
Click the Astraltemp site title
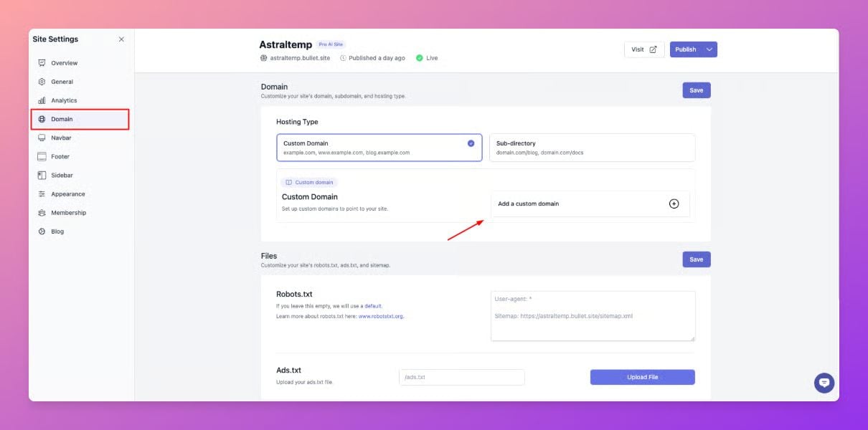point(286,44)
